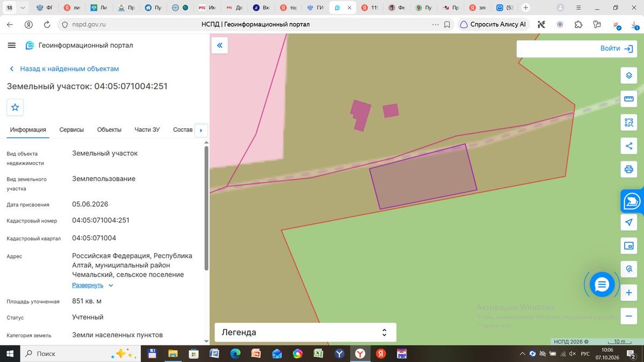Viewport: 644px width, 362px height.
Task: Expand the full address via Развернуть
Action: point(93,285)
